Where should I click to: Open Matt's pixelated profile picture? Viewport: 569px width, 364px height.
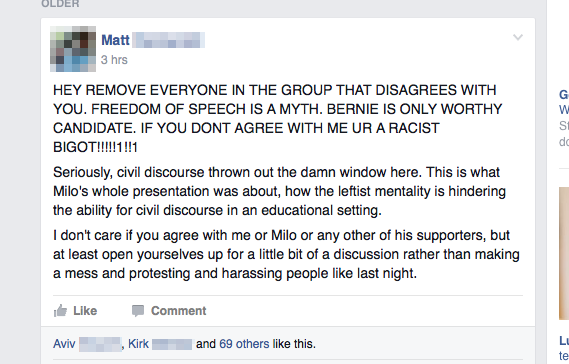click(73, 49)
